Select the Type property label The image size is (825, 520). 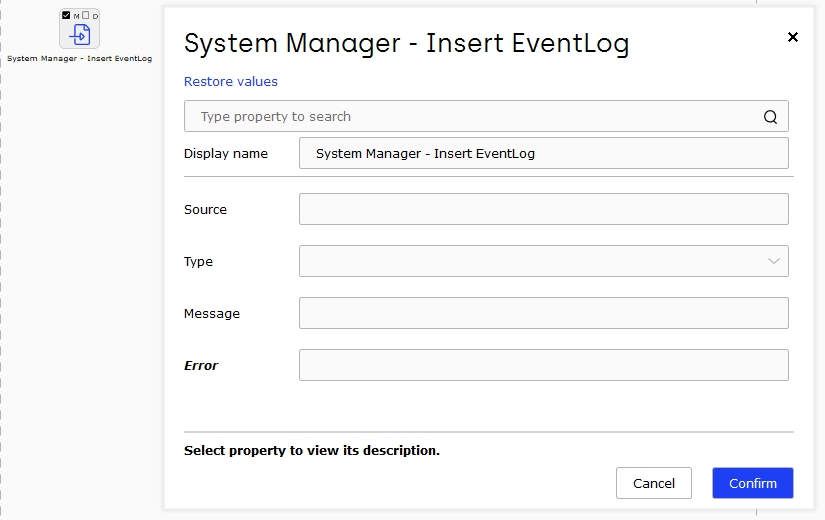(x=198, y=262)
